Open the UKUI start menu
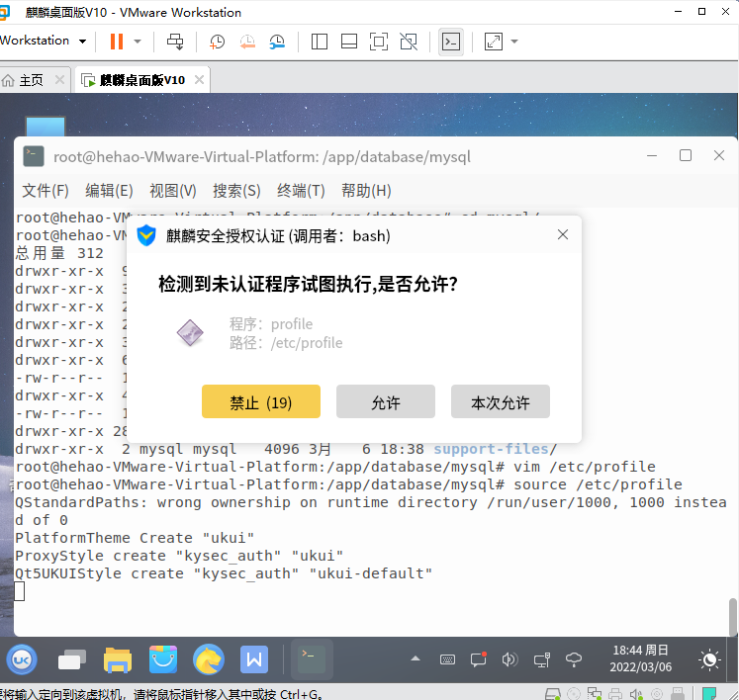This screenshot has height=700, width=739. tap(22, 659)
